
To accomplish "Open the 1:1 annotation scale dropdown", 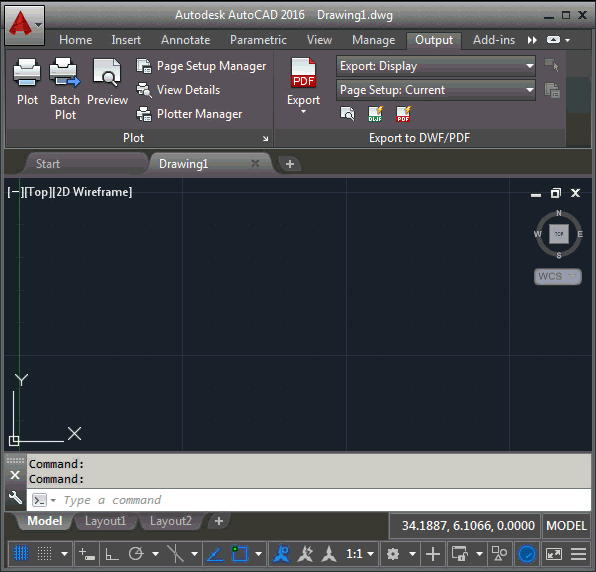I will click(x=360, y=554).
